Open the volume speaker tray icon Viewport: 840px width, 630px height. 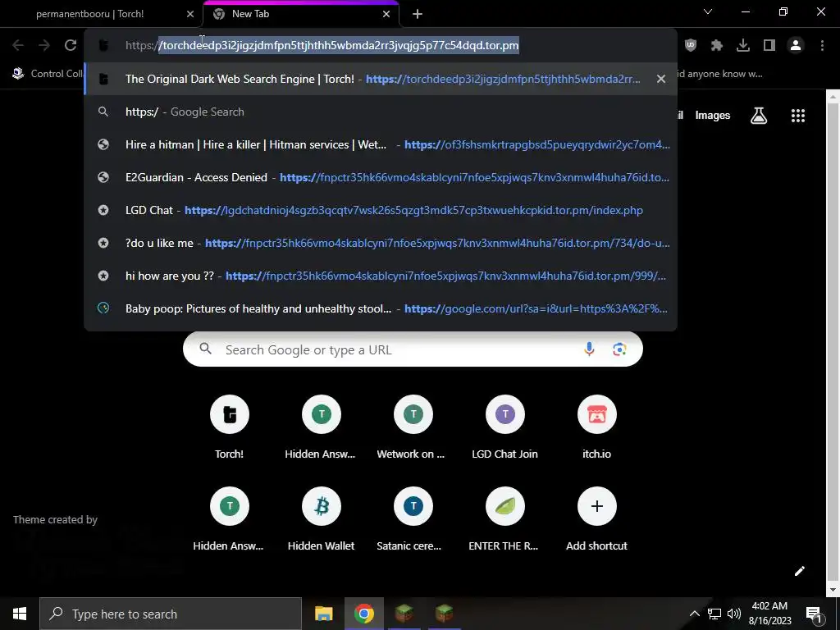tap(734, 614)
